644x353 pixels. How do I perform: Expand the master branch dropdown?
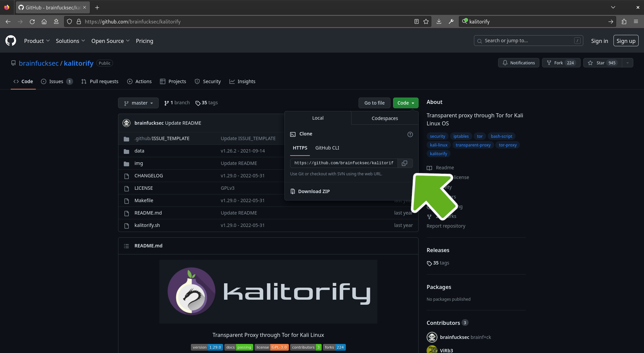point(138,103)
